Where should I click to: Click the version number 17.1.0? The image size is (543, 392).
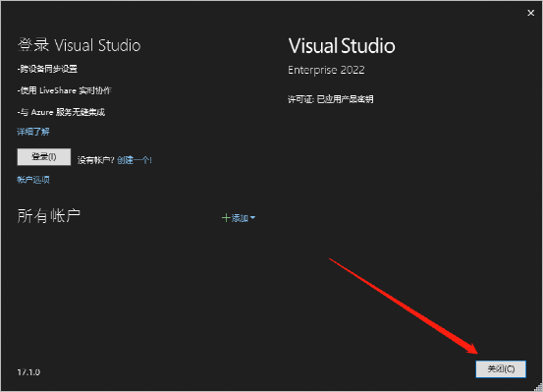pyautogui.click(x=28, y=372)
